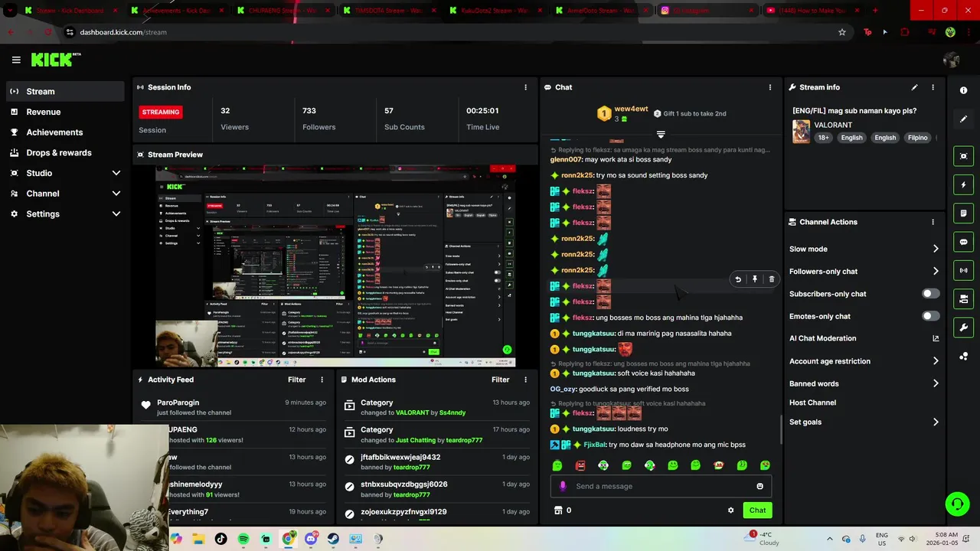Screen dimensions: 980x551
Task: Edit stream info with pencil icon
Action: pyautogui.click(x=914, y=87)
